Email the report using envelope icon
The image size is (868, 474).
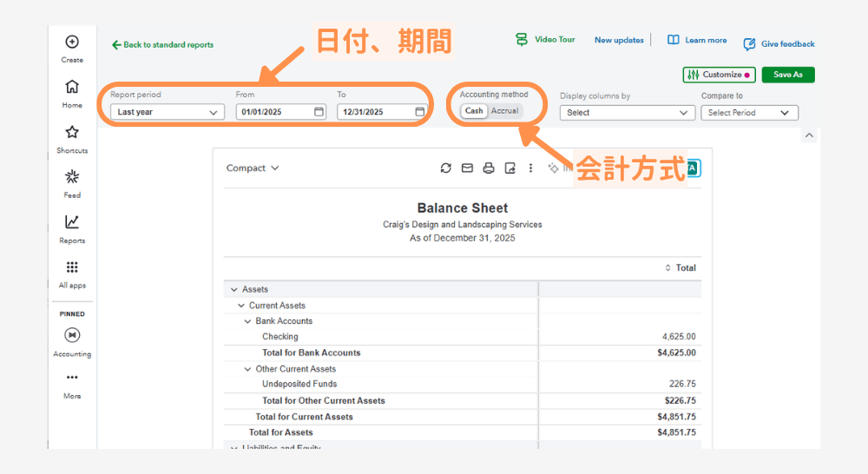(x=467, y=168)
